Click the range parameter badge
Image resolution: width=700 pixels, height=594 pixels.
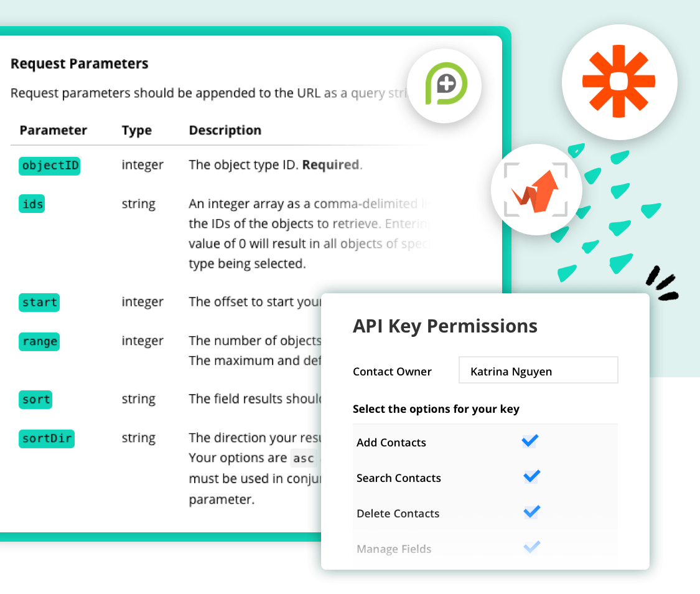pos(39,341)
